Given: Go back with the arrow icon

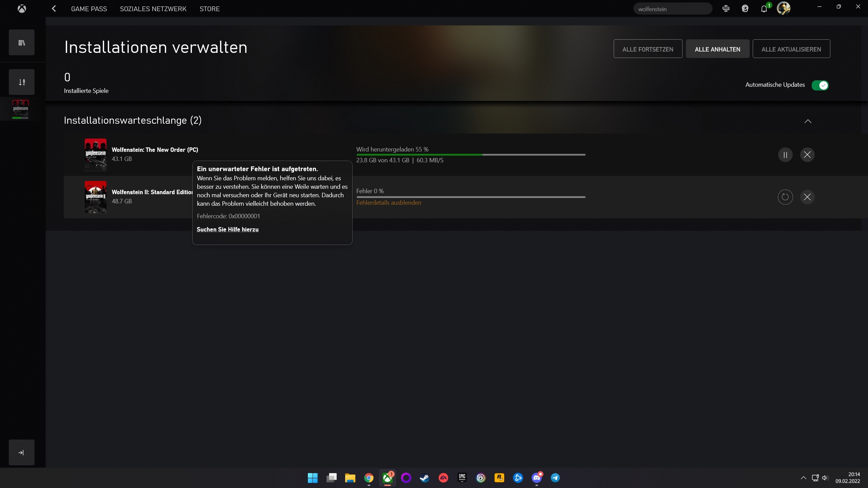Looking at the screenshot, I should point(54,9).
